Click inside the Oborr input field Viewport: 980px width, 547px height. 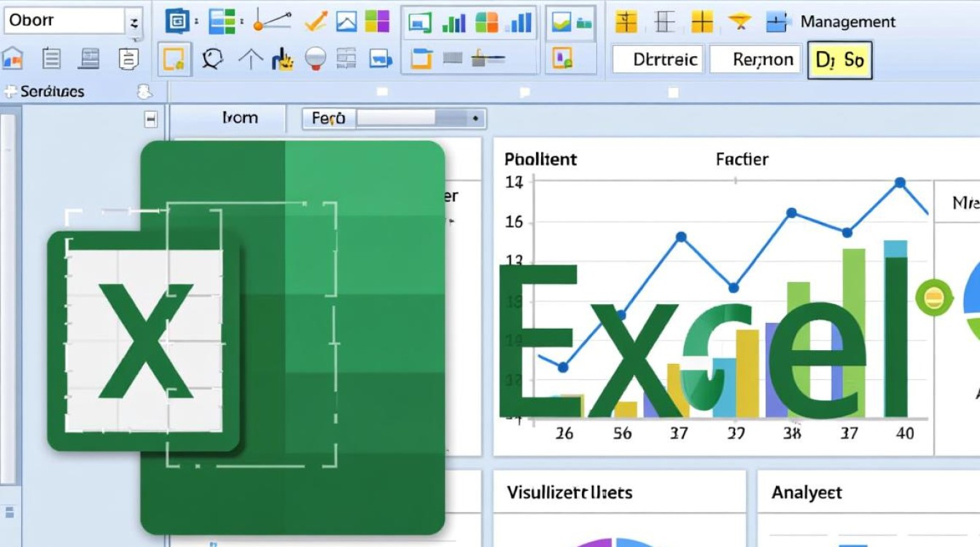point(63,21)
